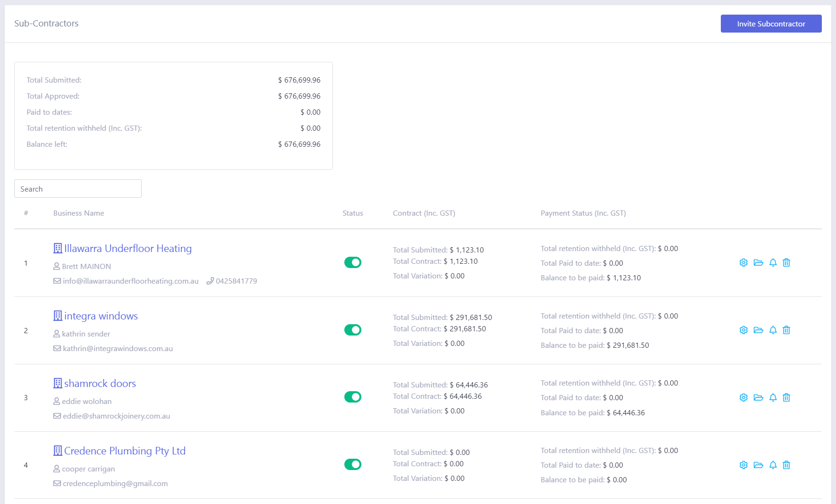Click contact name cooper carrigan
Screen dimensions: 836x504
pos(88,469)
